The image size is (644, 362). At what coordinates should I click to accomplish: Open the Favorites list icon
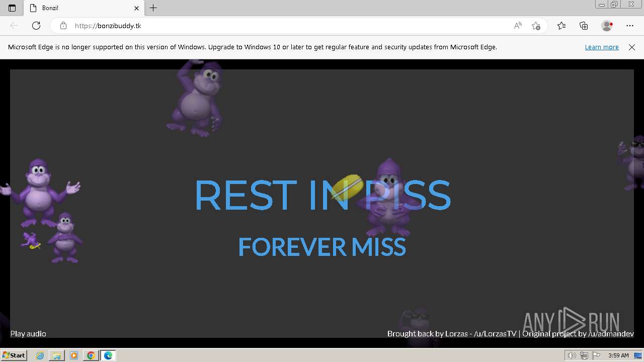tap(561, 26)
